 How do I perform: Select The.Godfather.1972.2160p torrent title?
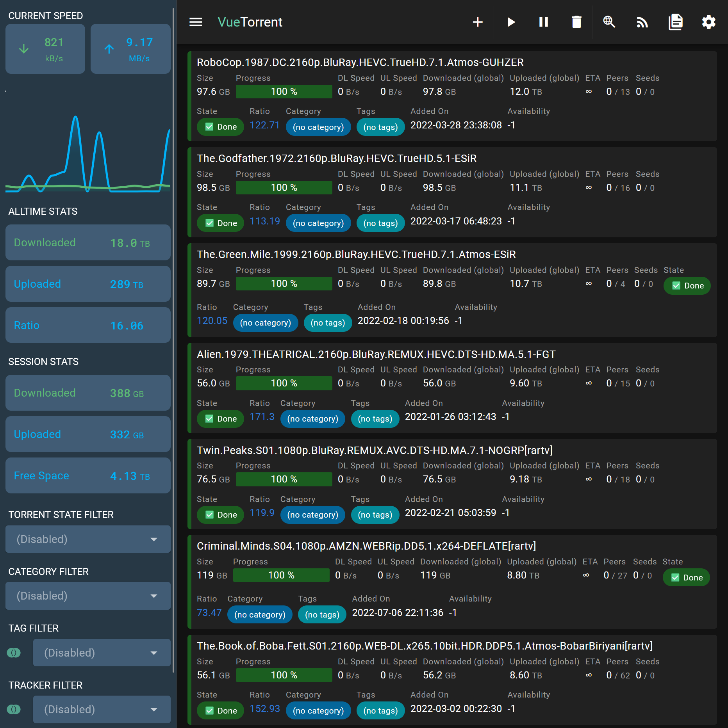coord(337,158)
